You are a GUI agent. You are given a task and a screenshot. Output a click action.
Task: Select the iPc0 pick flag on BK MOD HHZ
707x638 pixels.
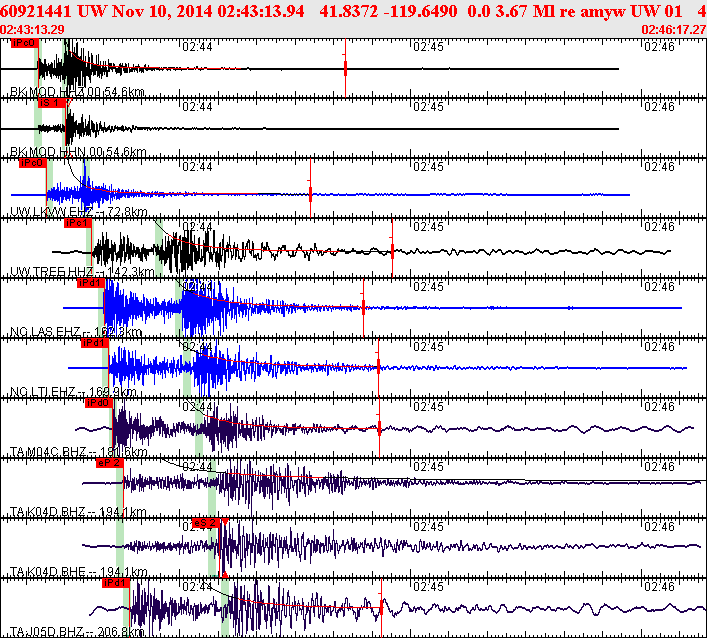coord(25,43)
